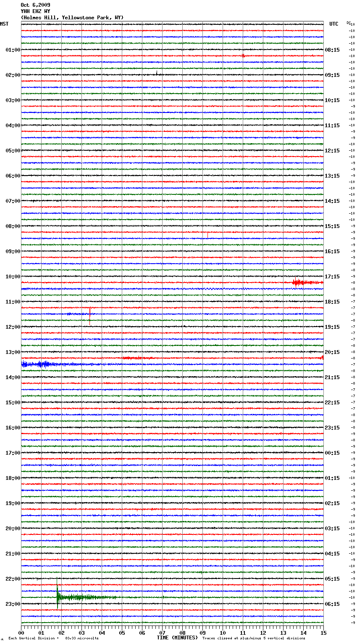The height and width of the screenshot is (644, 357).
Task: Click the 08:15 UTC time label
Action: [332, 50]
